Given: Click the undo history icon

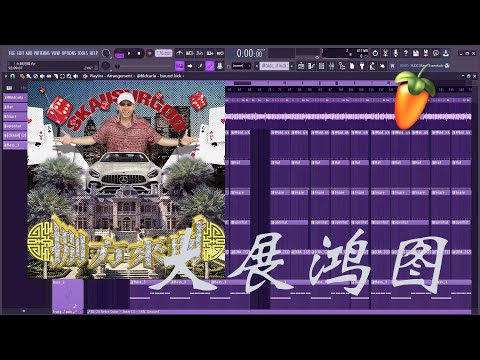Looking at the screenshot, I should (375, 53).
